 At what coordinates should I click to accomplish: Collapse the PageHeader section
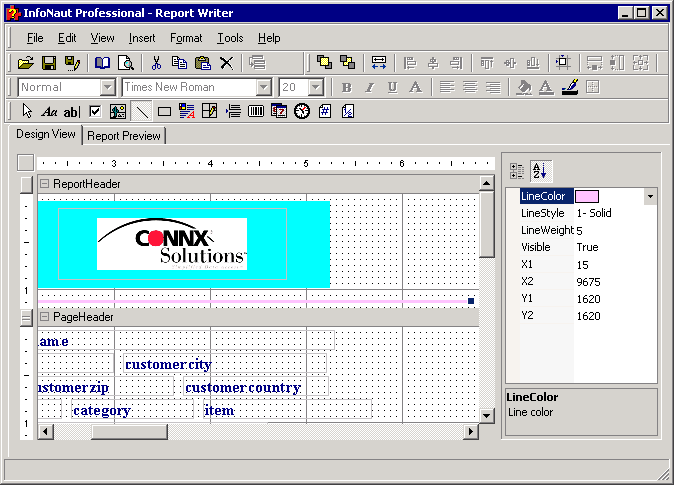(44, 317)
